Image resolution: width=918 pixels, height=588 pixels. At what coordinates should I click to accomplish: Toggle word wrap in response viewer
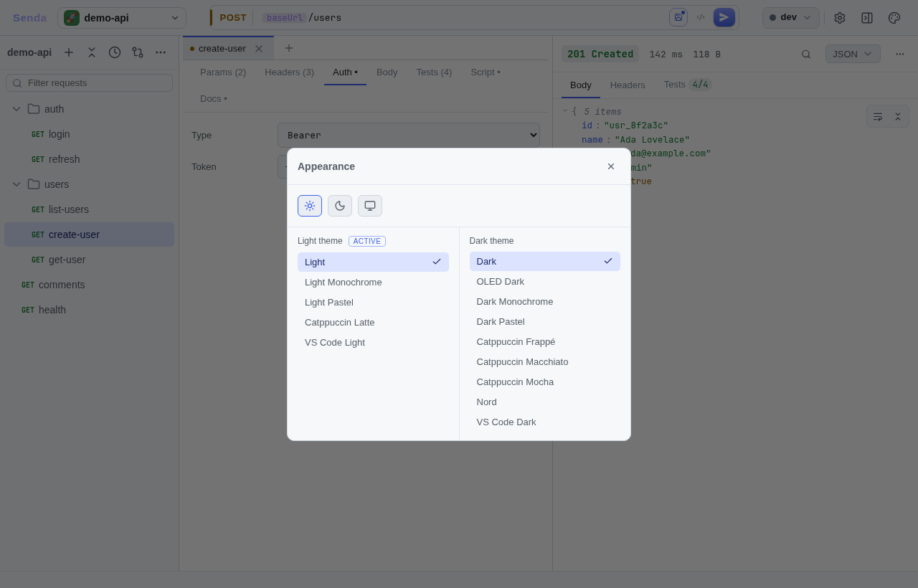tap(878, 116)
